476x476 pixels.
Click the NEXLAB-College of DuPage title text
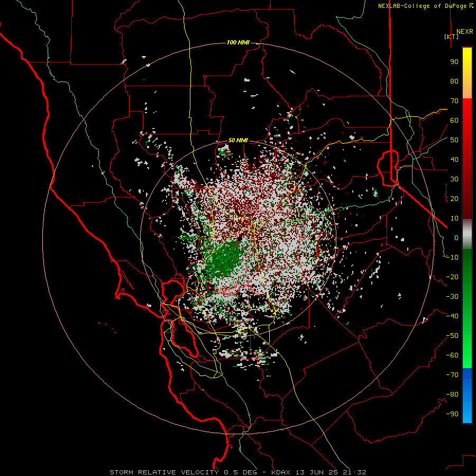coord(422,6)
